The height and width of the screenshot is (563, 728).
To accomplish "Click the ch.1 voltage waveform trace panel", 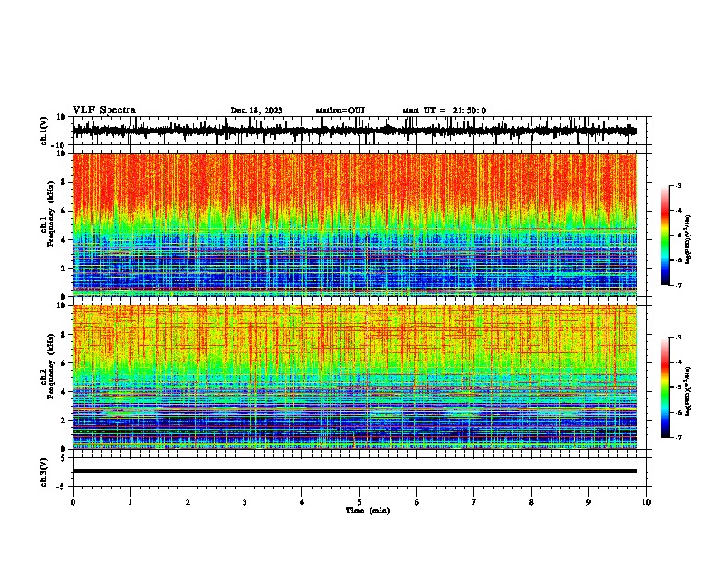I will click(359, 131).
